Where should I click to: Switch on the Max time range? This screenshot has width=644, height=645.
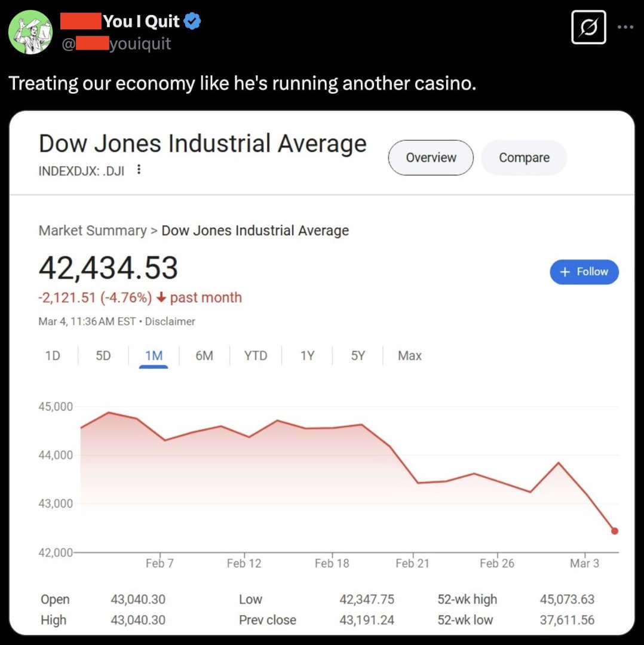[x=409, y=355]
